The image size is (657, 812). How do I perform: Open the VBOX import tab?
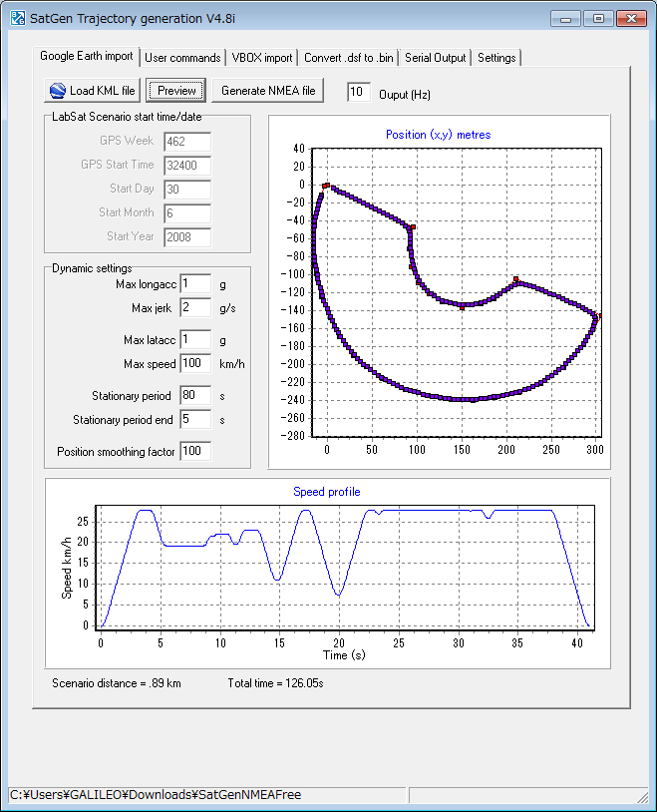[262, 58]
